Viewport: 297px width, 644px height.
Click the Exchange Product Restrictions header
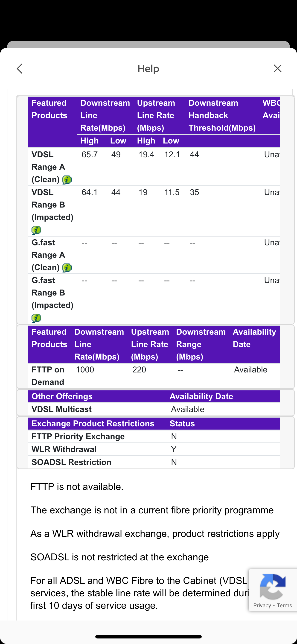93,423
